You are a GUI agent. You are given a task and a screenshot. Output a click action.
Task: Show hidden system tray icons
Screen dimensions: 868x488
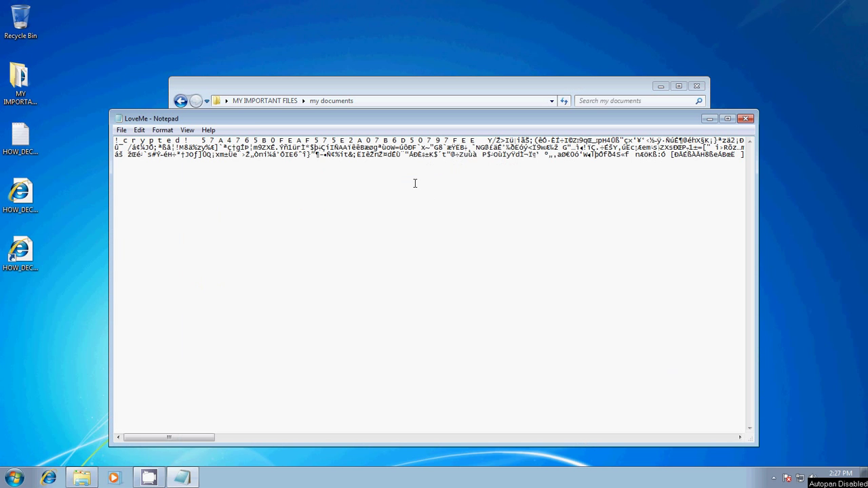(x=774, y=478)
